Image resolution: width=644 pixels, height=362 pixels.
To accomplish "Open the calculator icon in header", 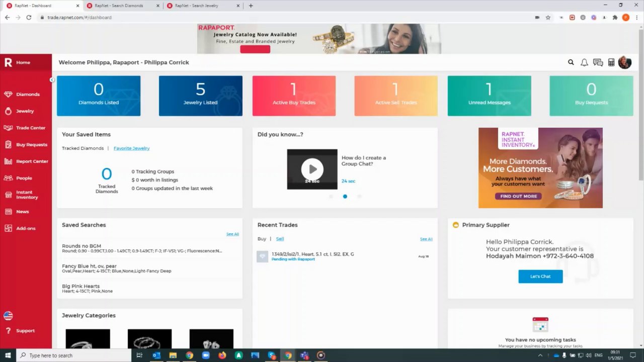I will [611, 62].
